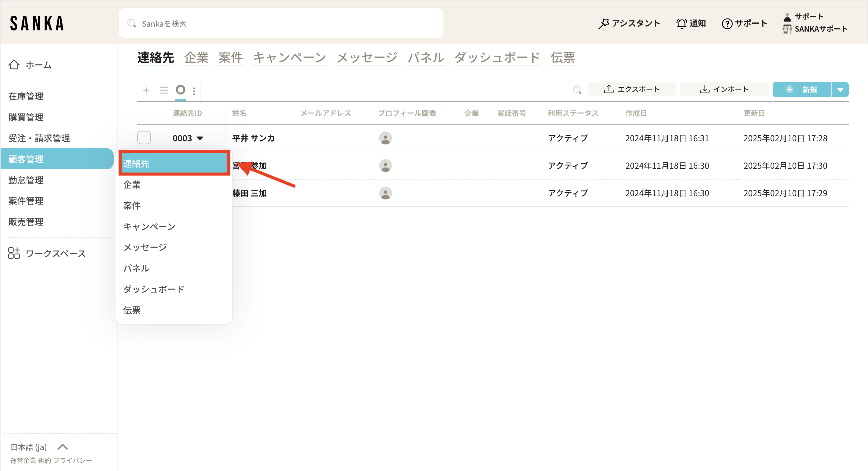Click the エクスポート button
Viewport: 868px width, 471px height.
coord(632,89)
